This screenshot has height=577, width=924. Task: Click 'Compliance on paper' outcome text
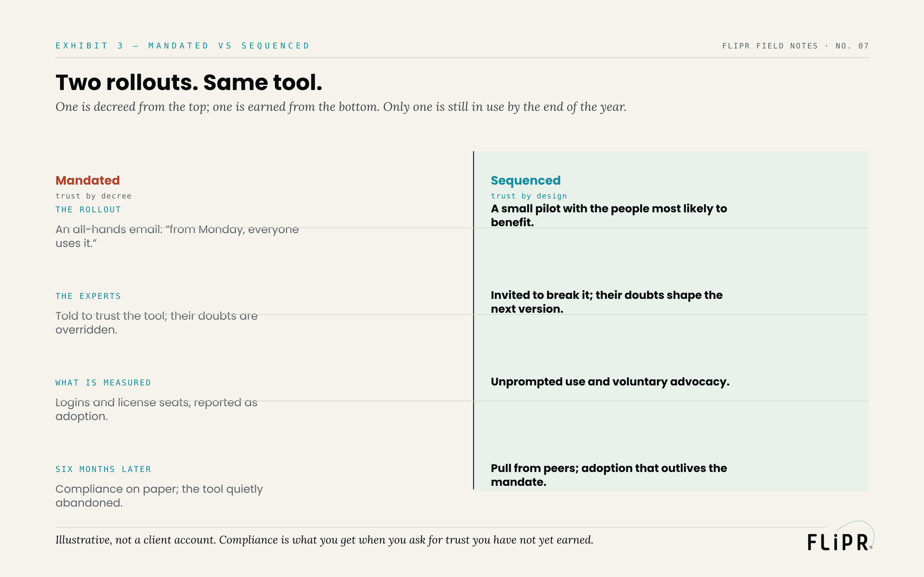(x=159, y=496)
